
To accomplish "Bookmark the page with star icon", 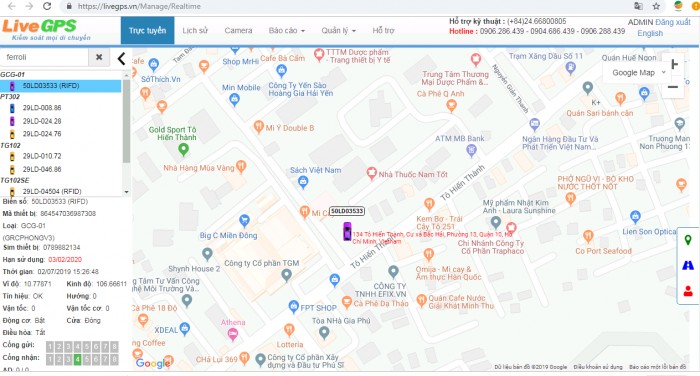I will (656, 6).
